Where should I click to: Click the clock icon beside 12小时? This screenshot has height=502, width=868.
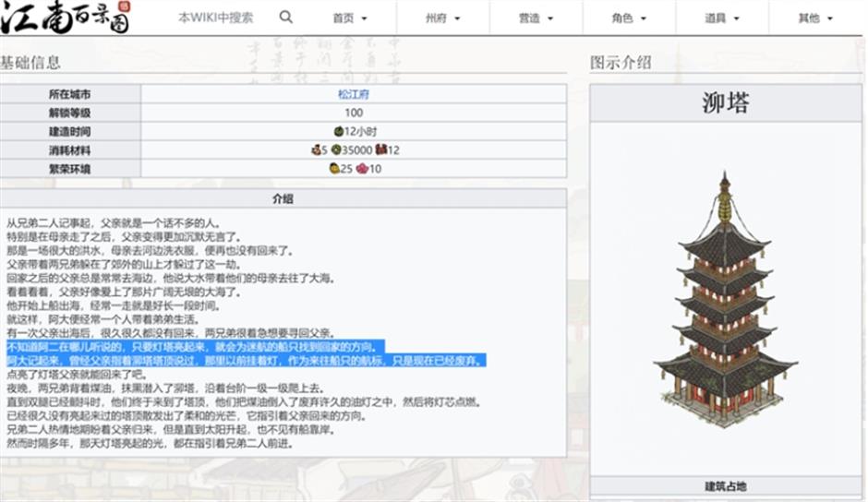coord(338,131)
